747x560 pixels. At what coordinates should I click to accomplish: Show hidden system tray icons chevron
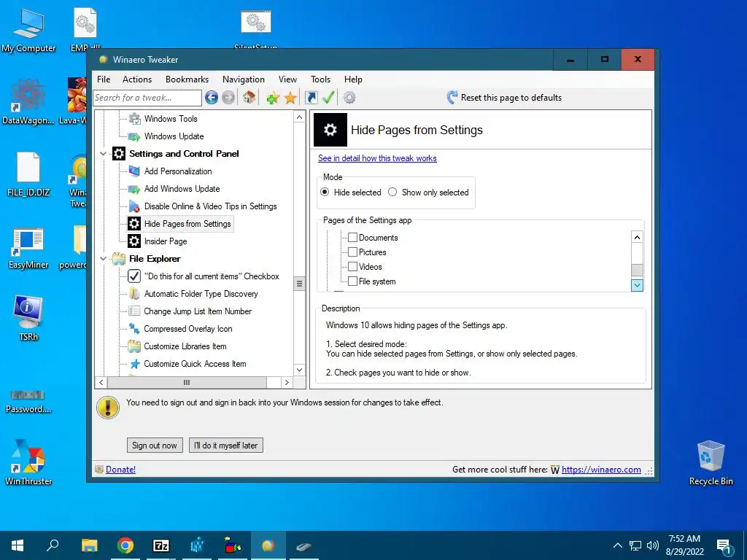coord(617,545)
